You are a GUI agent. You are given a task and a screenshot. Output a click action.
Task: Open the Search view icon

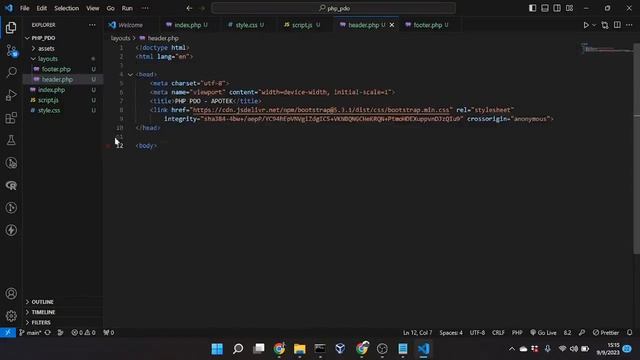(11, 73)
